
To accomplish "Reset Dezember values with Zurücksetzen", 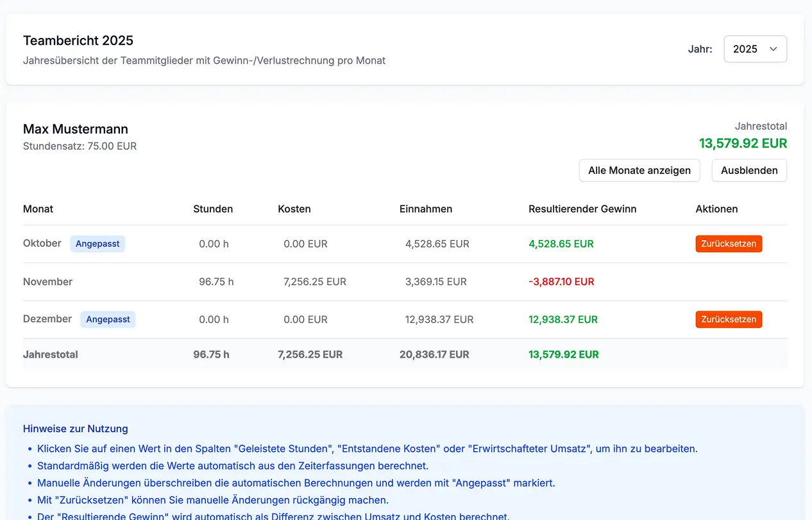I will (729, 320).
